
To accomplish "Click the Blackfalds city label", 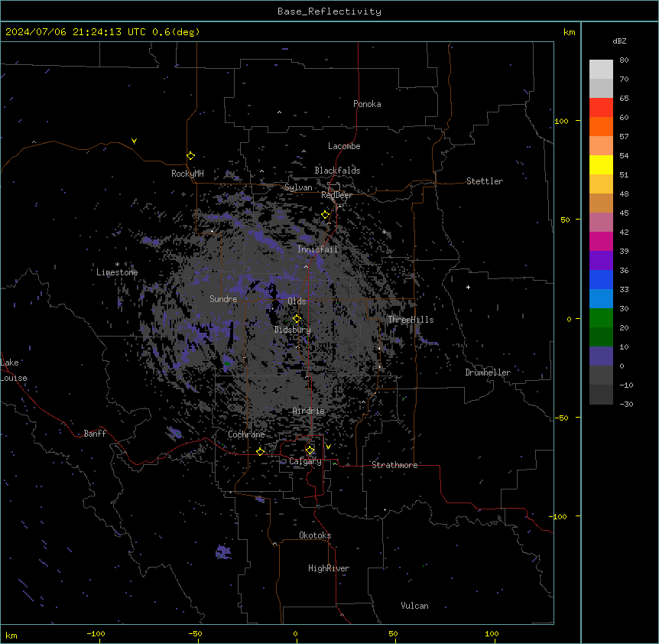I will click(337, 171).
